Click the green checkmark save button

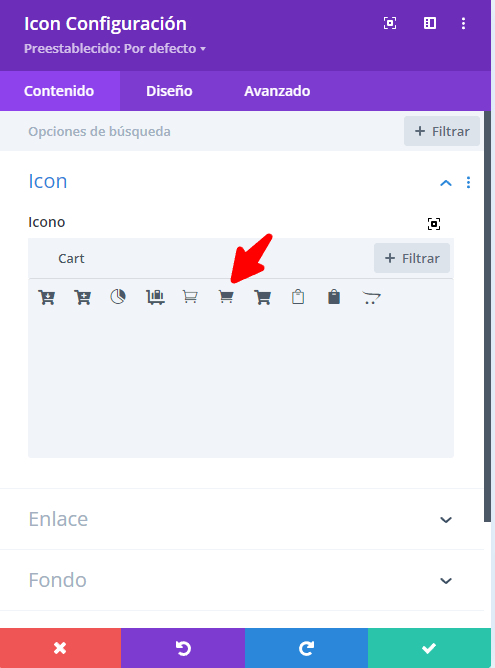click(429, 648)
